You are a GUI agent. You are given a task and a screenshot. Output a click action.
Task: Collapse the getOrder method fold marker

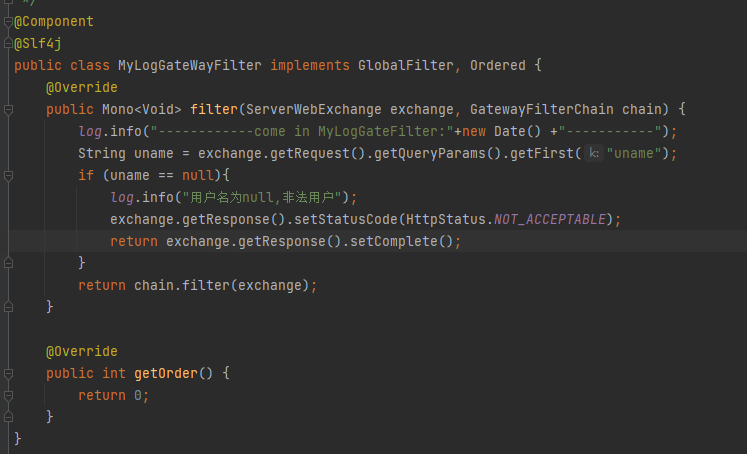tap(6, 372)
